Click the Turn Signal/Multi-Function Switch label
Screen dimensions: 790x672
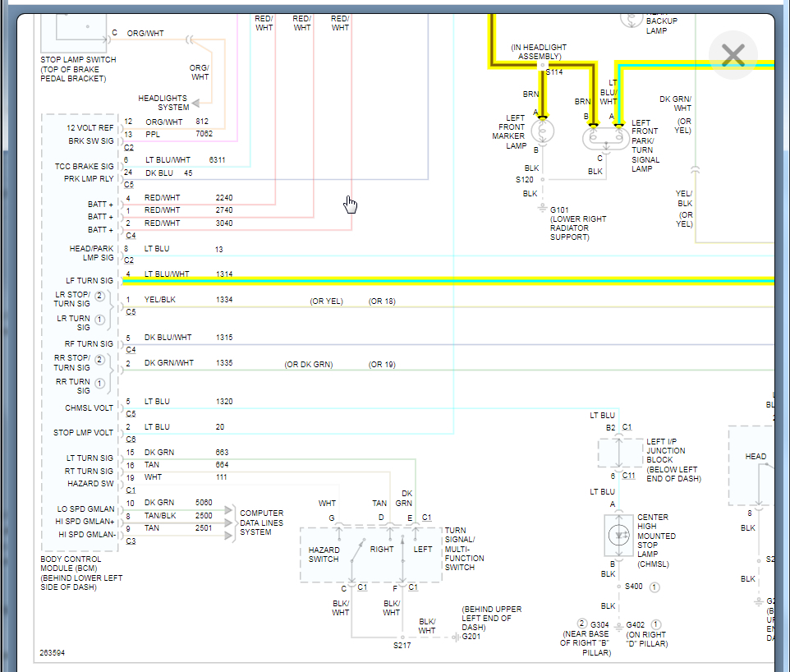464,549
